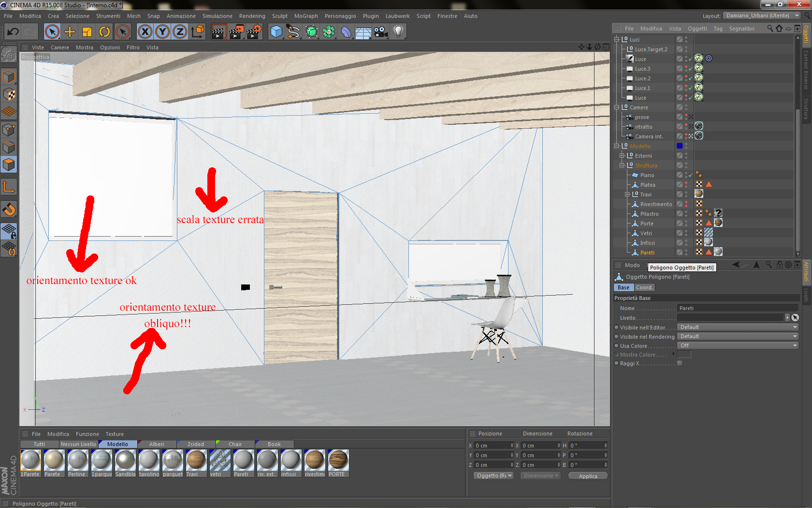Click the Render View clapperboard icon
The width and height of the screenshot is (812, 508).
pos(218,32)
